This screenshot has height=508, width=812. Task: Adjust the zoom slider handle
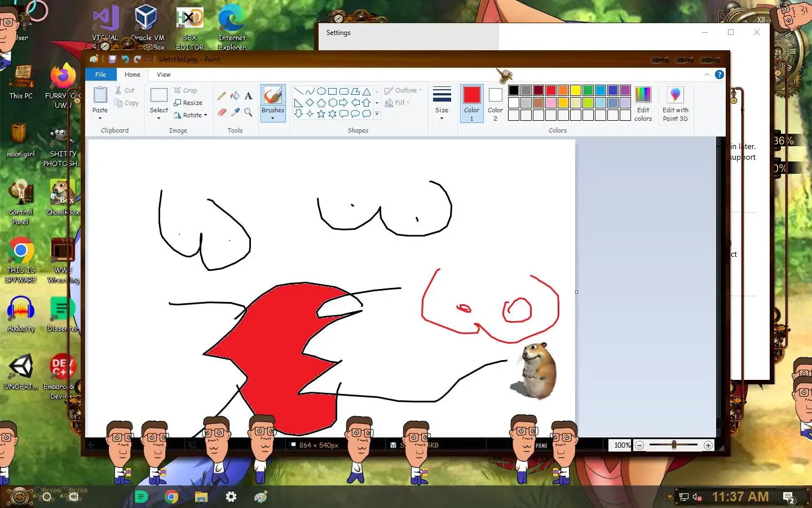coord(674,445)
